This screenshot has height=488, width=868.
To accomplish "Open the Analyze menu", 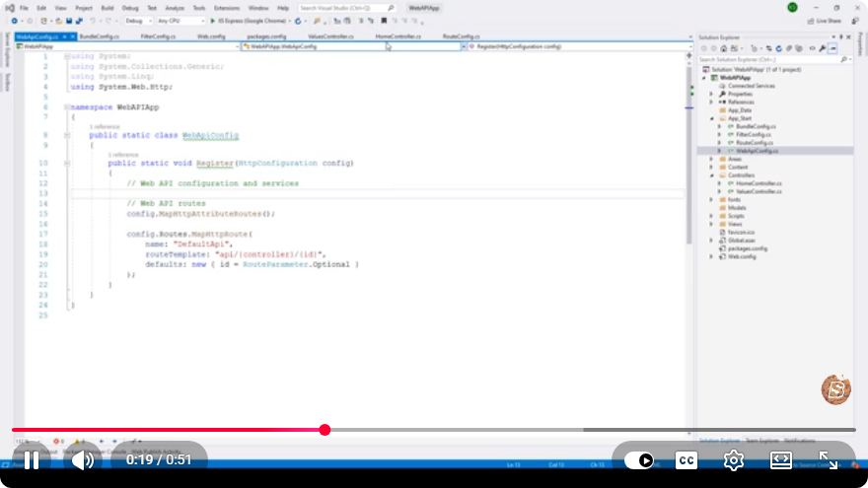I will tap(175, 8).
